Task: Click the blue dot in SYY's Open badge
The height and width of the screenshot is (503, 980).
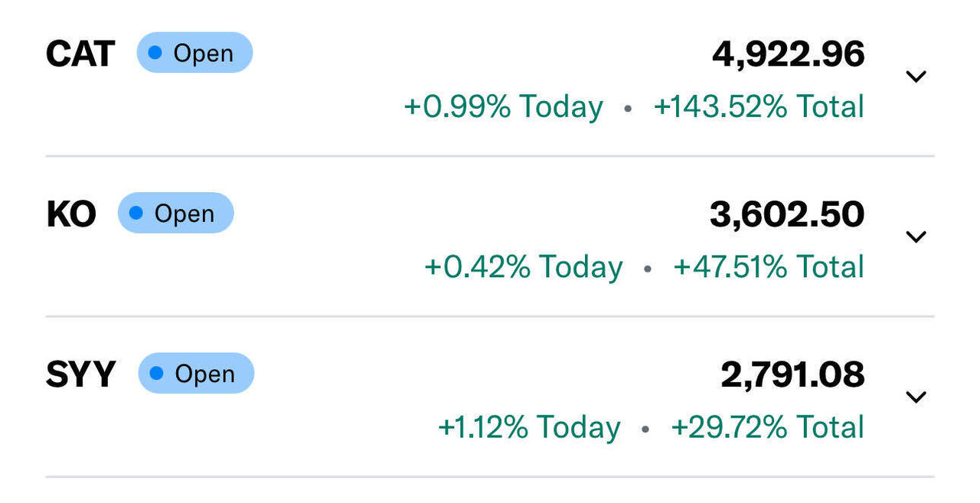Action: (157, 373)
